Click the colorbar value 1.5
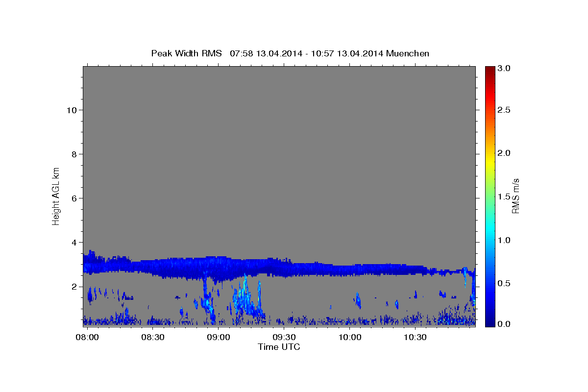588x392 pixels. (x=504, y=196)
